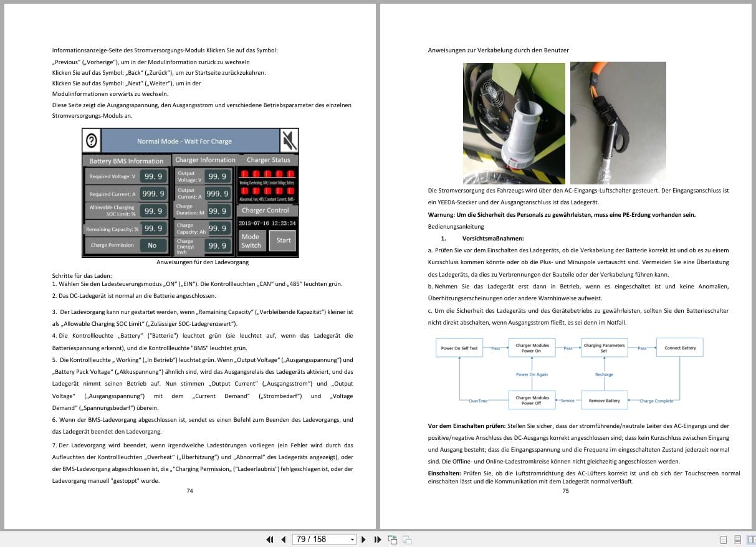
Task: Click the date-time 2015-07-16 12:23:34
Action: pos(267,223)
